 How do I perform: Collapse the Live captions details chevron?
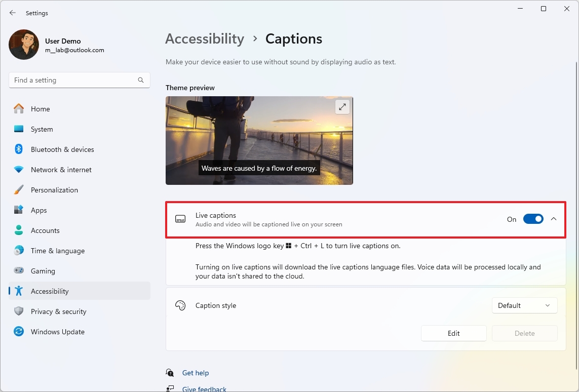[x=553, y=219]
